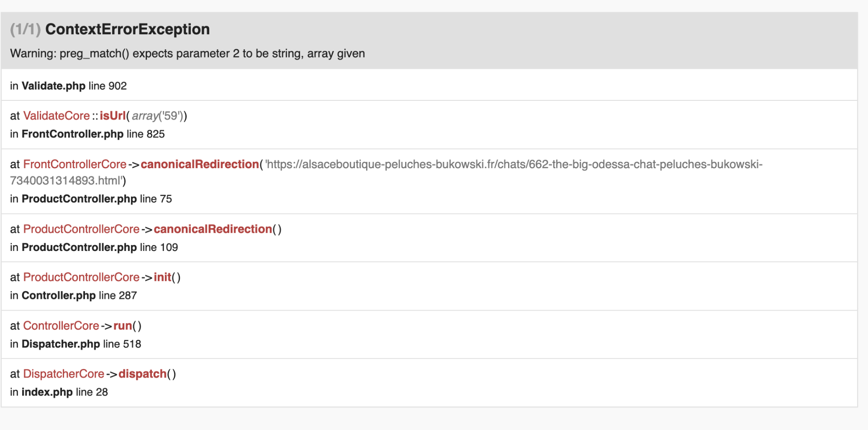Click index.php line 28 entry

coord(59,392)
